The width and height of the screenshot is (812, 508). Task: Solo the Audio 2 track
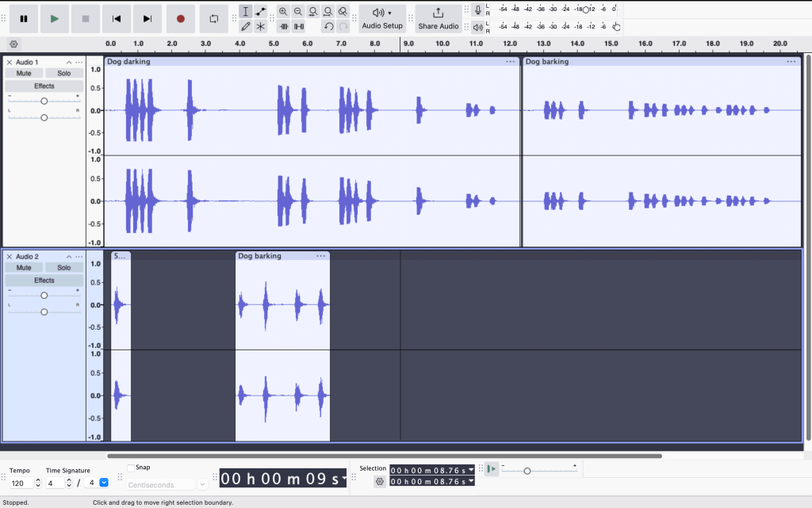63,268
